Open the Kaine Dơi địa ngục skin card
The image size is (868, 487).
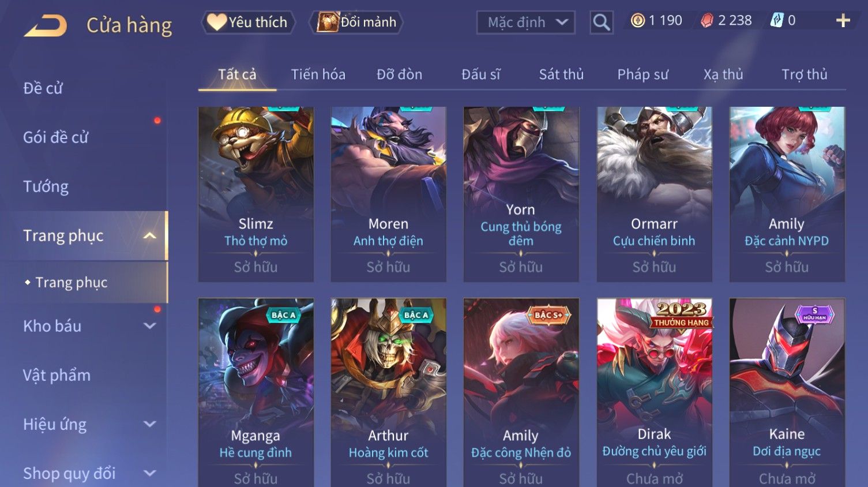tap(787, 392)
